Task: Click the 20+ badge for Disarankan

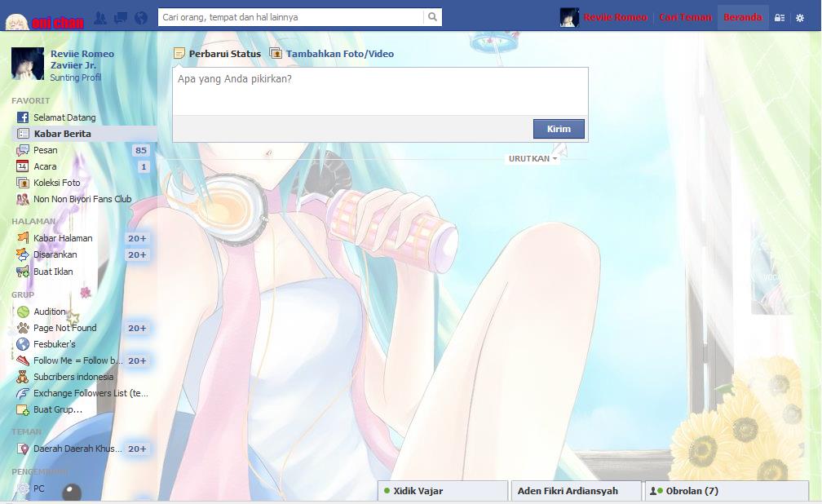Action: tap(137, 255)
